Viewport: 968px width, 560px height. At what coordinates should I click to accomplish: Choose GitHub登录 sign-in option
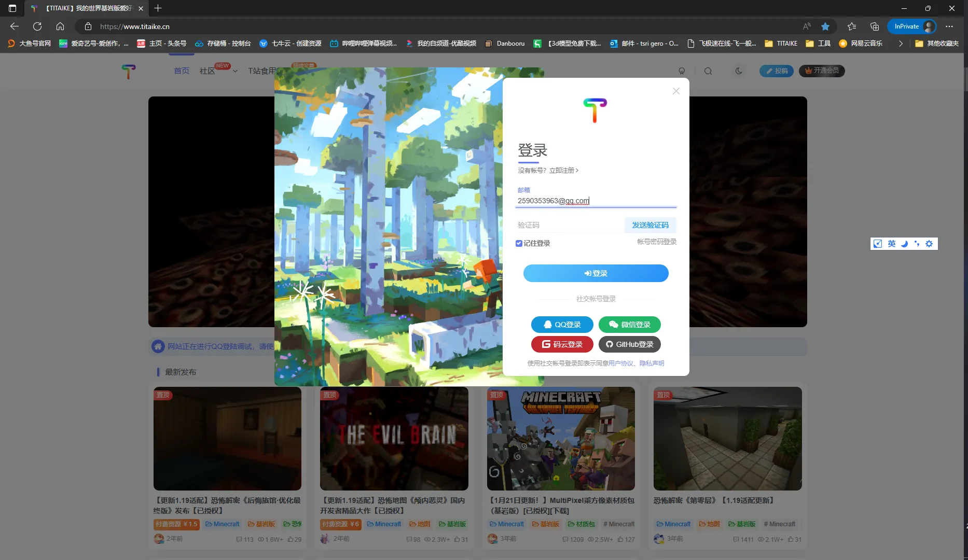click(x=629, y=344)
